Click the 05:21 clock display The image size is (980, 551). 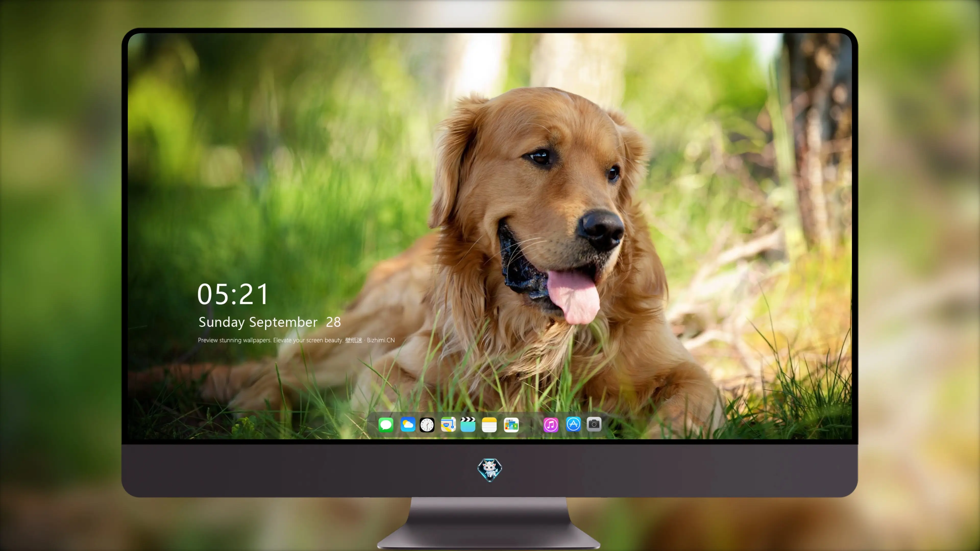[x=232, y=294]
